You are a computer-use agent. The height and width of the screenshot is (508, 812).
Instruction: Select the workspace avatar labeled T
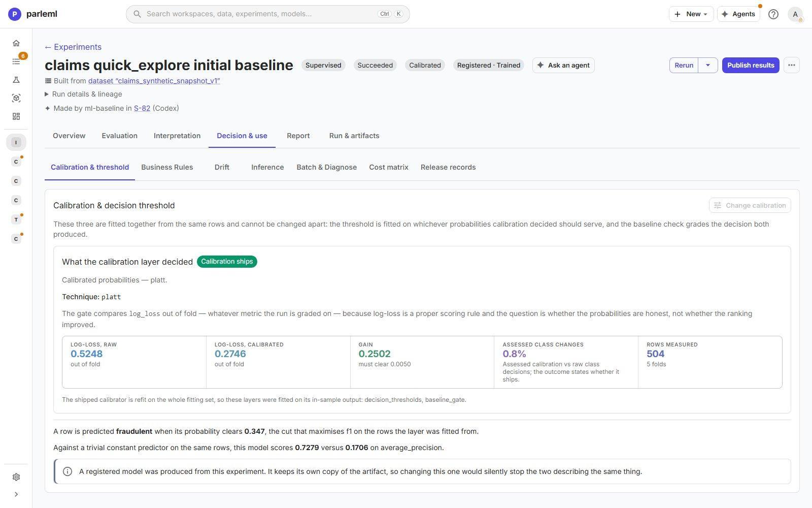pos(16,219)
